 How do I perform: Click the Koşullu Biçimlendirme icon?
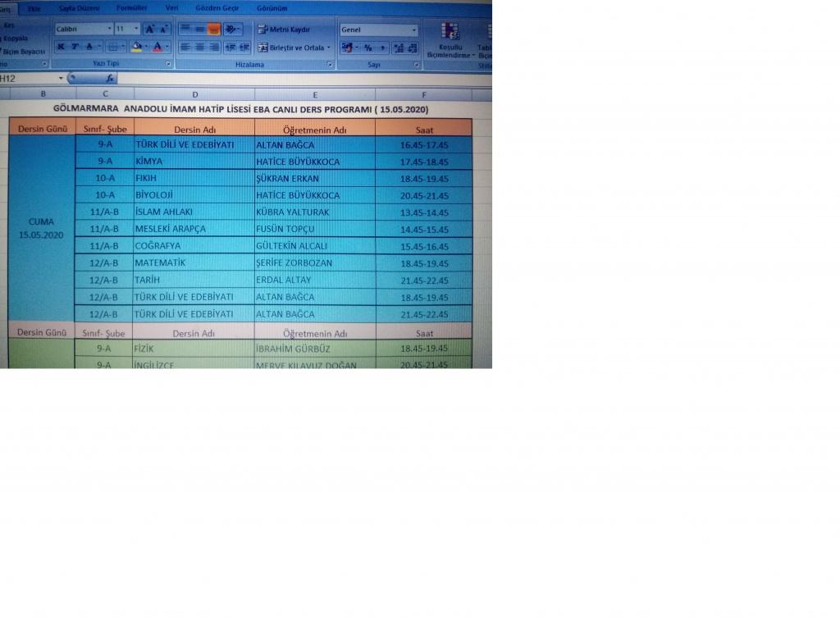(450, 31)
